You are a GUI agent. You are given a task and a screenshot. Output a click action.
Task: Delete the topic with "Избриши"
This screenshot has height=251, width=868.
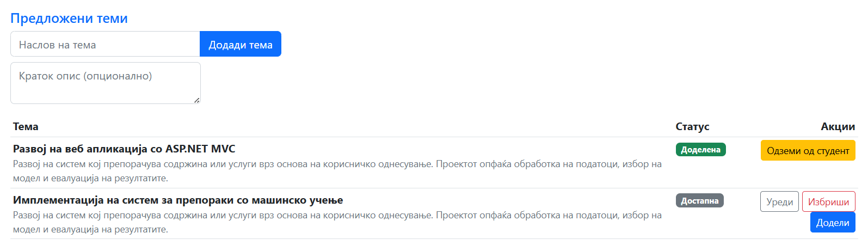[x=828, y=201]
